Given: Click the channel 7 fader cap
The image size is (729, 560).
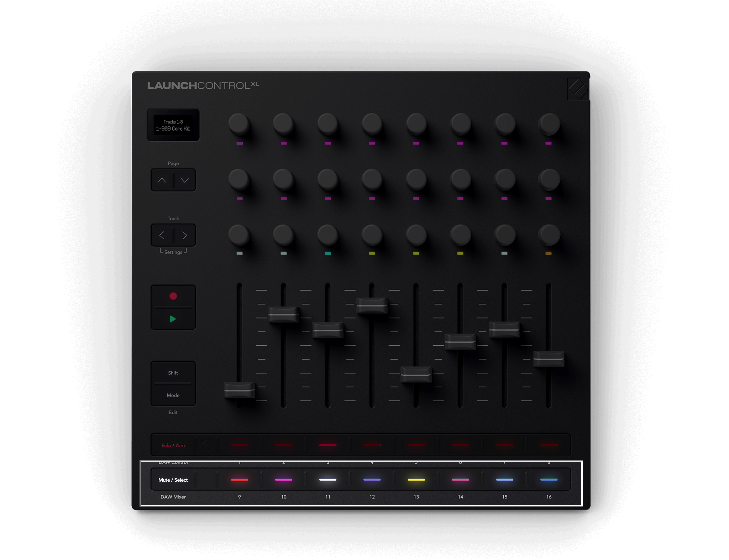Looking at the screenshot, I should (x=504, y=329).
